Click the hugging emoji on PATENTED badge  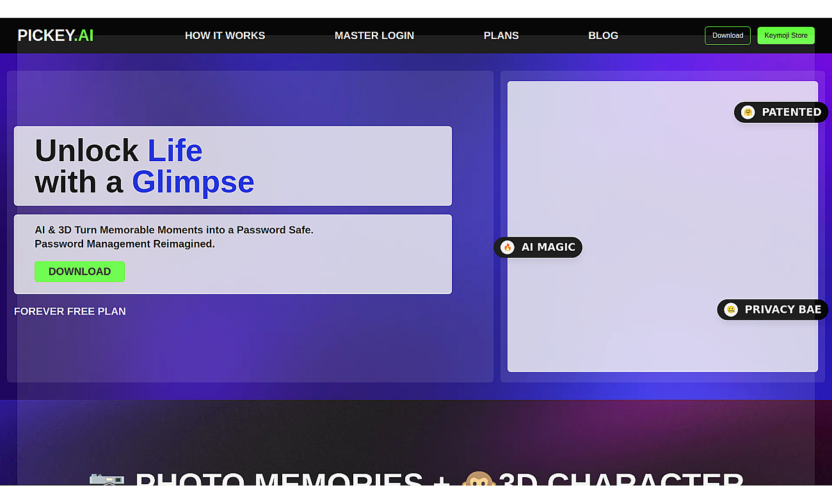click(748, 113)
